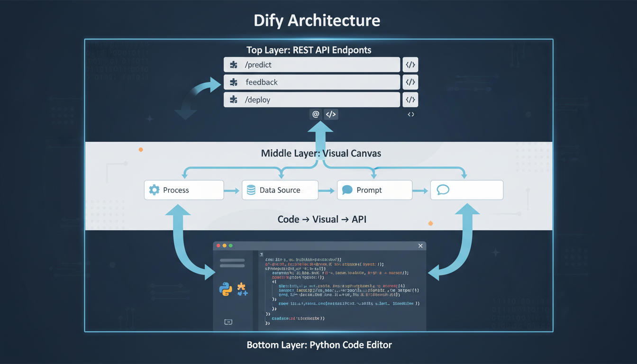Viewport: 637px width, 364px height.
Task: Click the @ mention icon below the endpoints
Action: 315,114
